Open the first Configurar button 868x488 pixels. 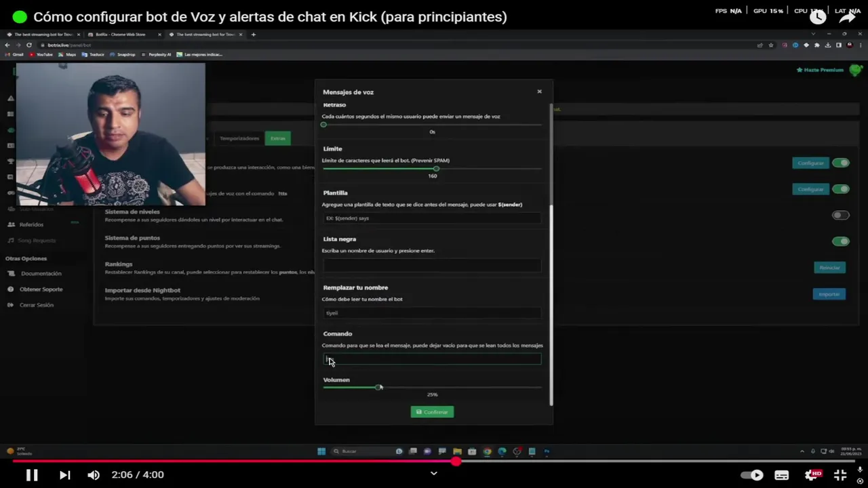(x=810, y=163)
